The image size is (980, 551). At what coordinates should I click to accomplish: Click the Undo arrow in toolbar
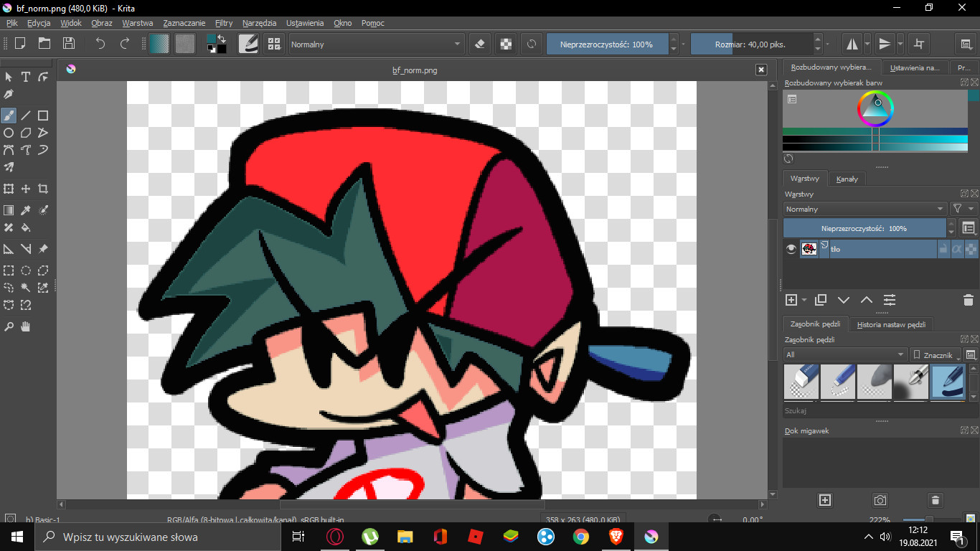pos(100,44)
